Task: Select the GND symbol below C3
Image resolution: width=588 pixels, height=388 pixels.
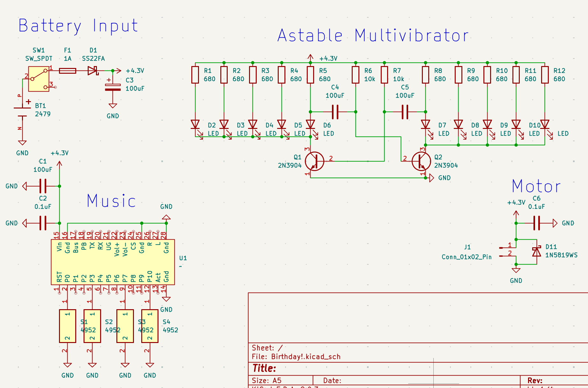Action: (x=113, y=106)
